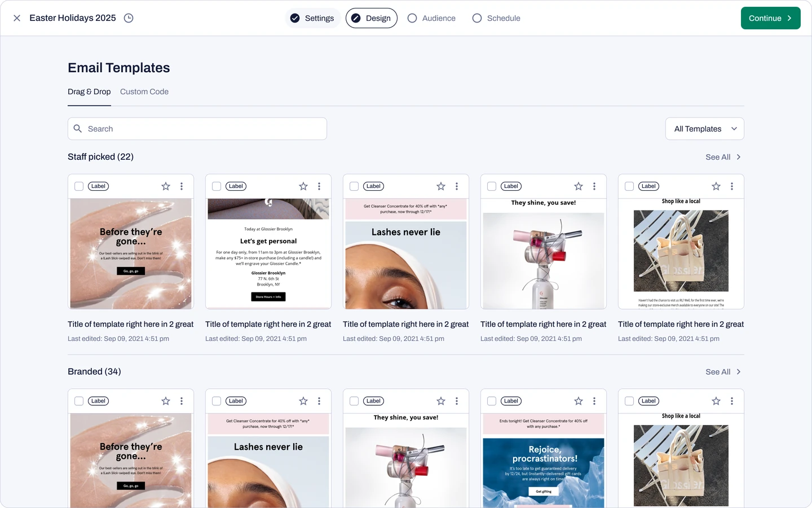Check the Branded 'Rejoice, procrastinators!' template checkbox
Screen dimensions: 812x508
pyautogui.click(x=492, y=401)
